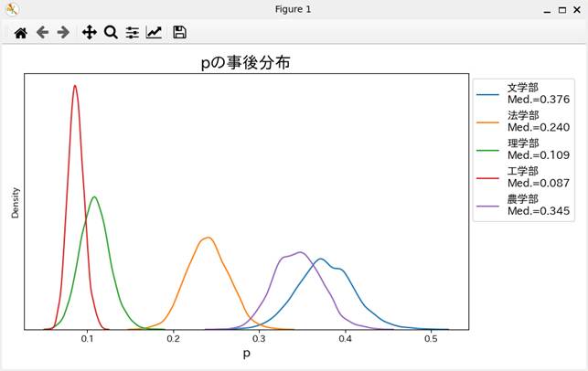
Task: Go back to previous view arrow
Action: click(42, 32)
